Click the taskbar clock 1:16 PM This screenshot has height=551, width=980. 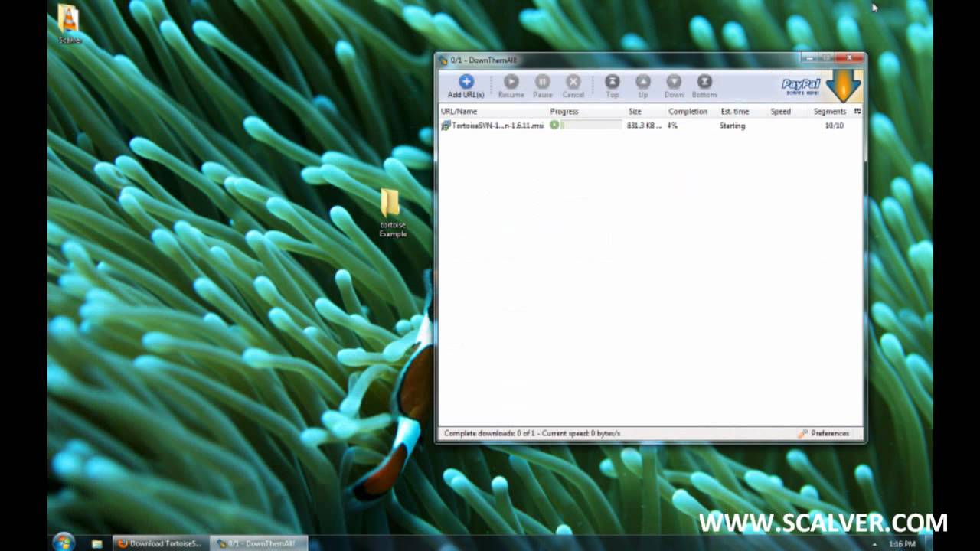tap(902, 543)
